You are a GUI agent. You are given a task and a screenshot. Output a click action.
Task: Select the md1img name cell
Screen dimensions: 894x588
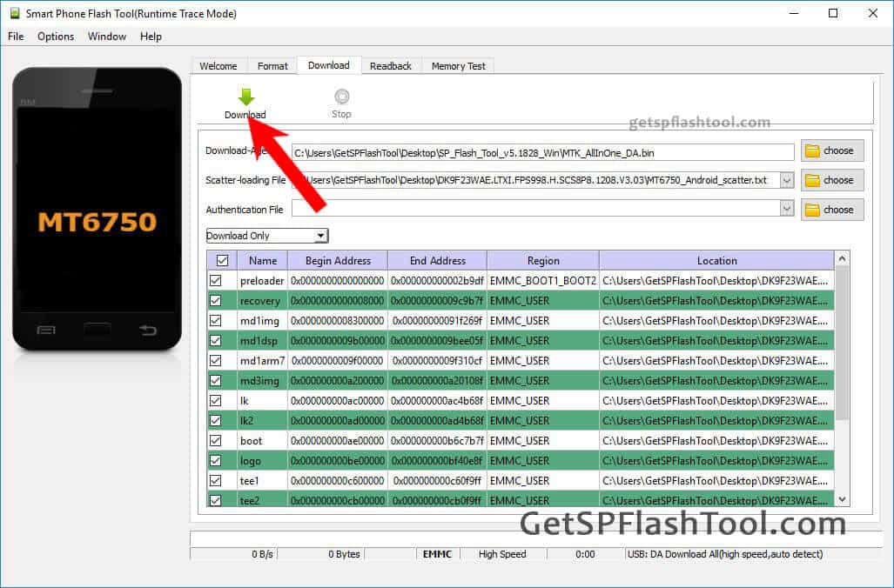point(260,320)
